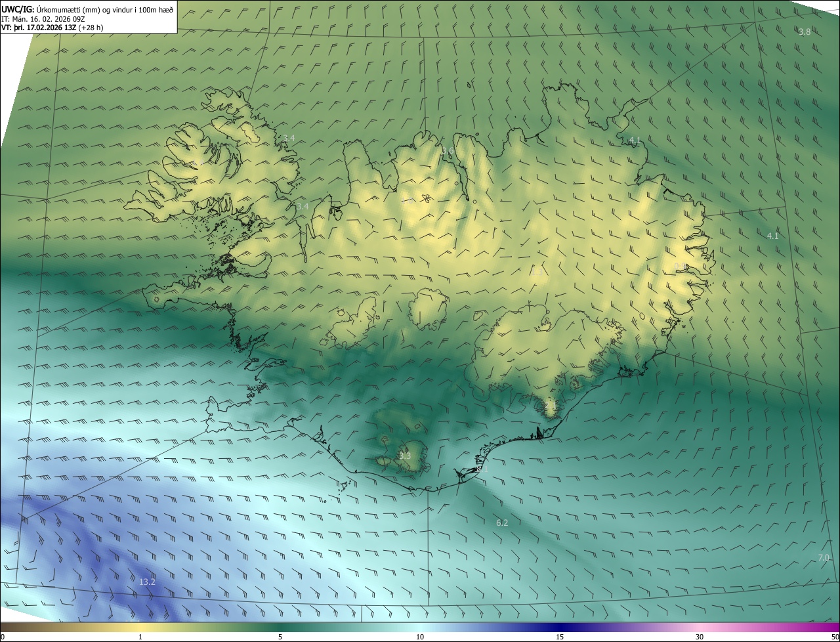Click the color scale tick label 5
Screen dimensions: 840x642
(280, 637)
